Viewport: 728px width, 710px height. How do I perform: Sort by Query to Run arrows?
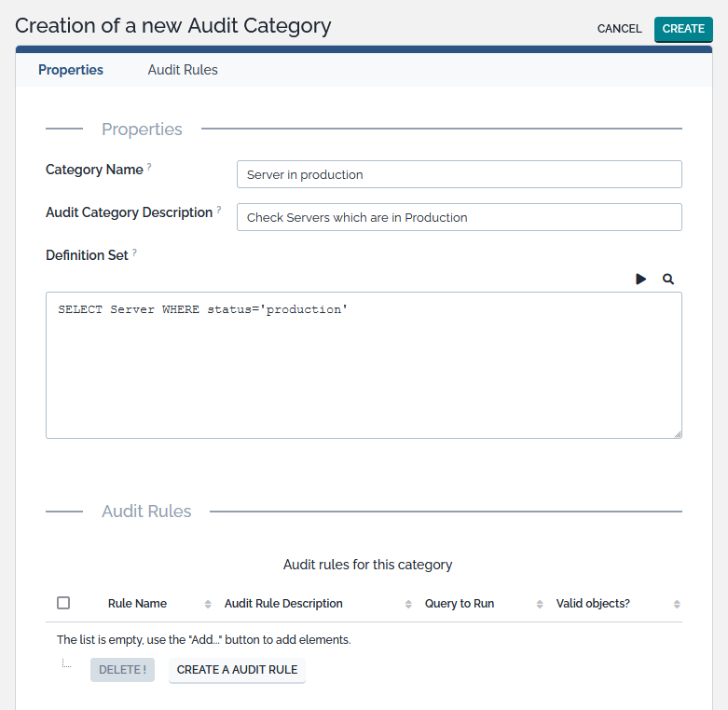[x=540, y=604]
